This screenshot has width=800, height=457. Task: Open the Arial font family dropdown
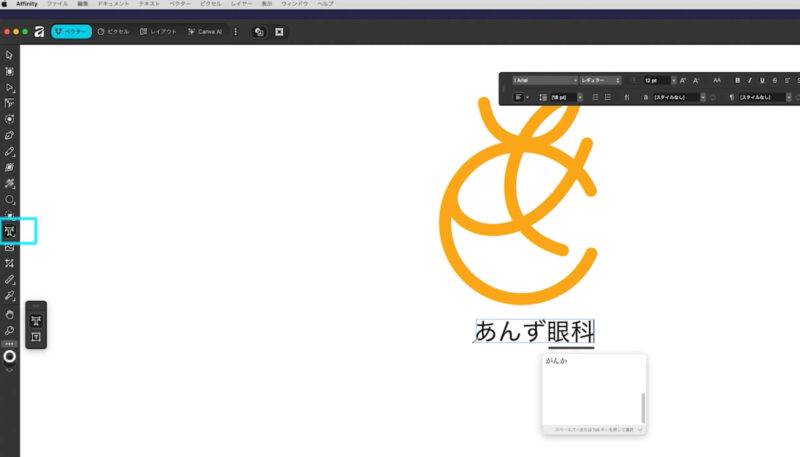click(x=545, y=81)
